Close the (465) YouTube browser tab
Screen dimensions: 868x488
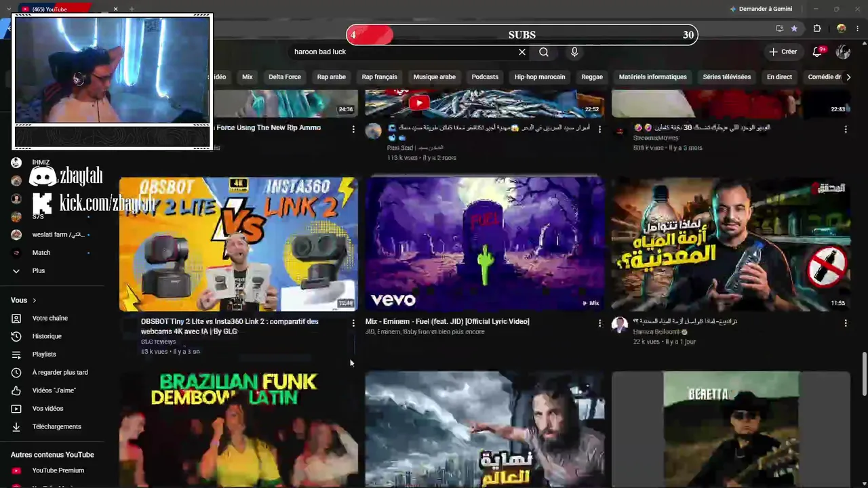[x=115, y=9]
